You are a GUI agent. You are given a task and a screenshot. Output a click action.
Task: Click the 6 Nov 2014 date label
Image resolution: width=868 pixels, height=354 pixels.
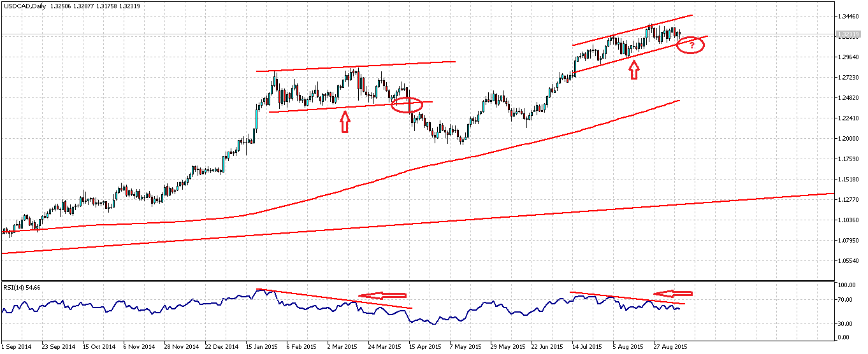(139, 347)
